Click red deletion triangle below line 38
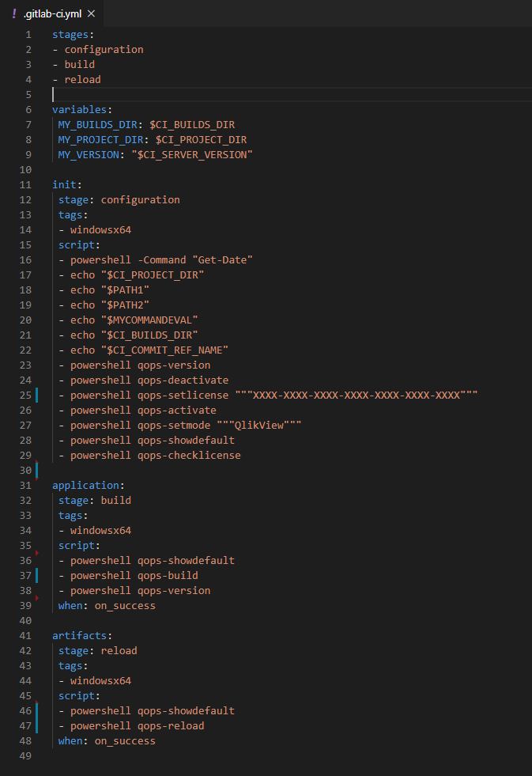 [37, 598]
